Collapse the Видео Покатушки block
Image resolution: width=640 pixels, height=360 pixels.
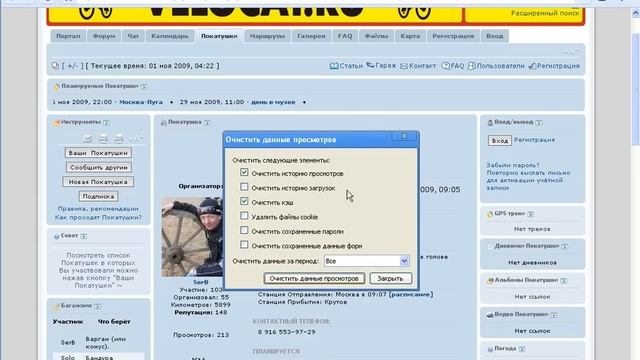click(553, 315)
